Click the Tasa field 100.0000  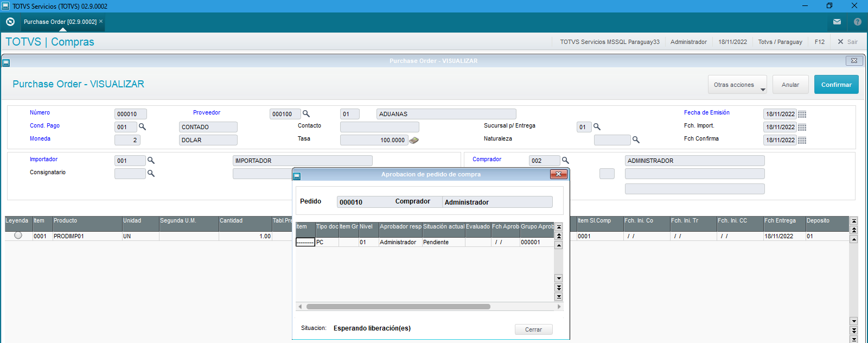[x=373, y=140]
